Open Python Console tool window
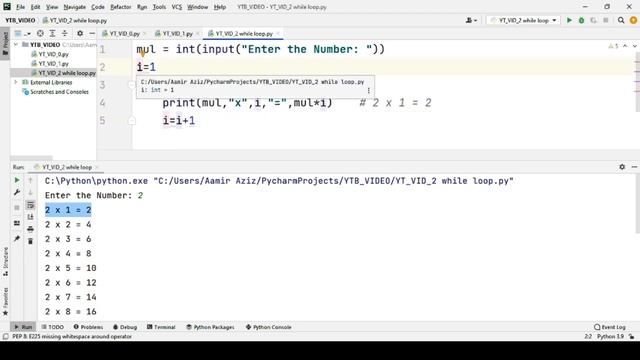 tap(268, 327)
